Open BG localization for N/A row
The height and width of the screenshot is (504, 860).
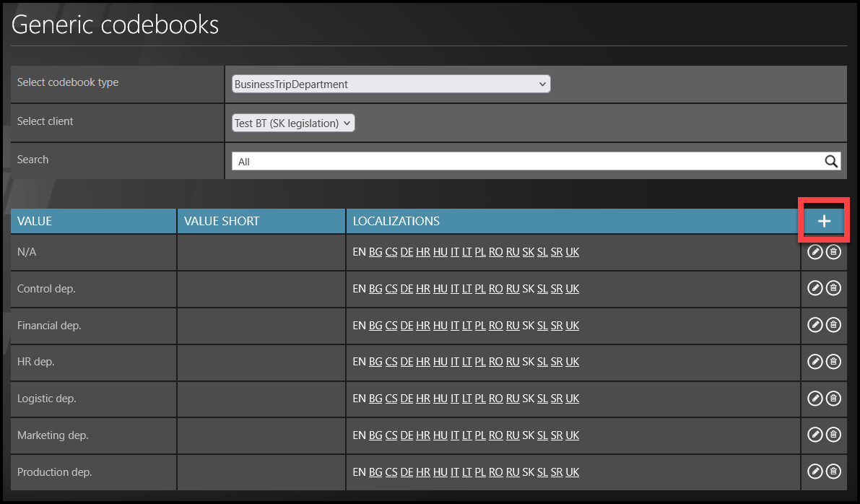pyautogui.click(x=375, y=252)
